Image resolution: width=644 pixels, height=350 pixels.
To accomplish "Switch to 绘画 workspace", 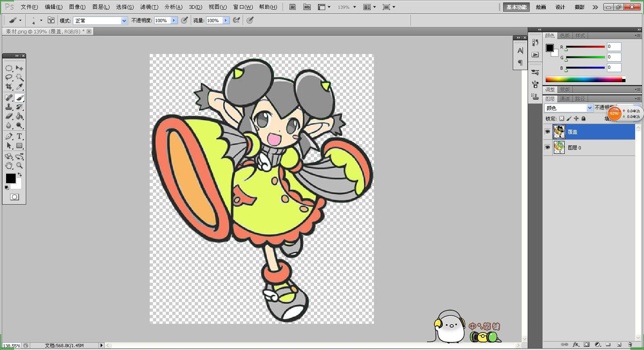I will pyautogui.click(x=541, y=7).
